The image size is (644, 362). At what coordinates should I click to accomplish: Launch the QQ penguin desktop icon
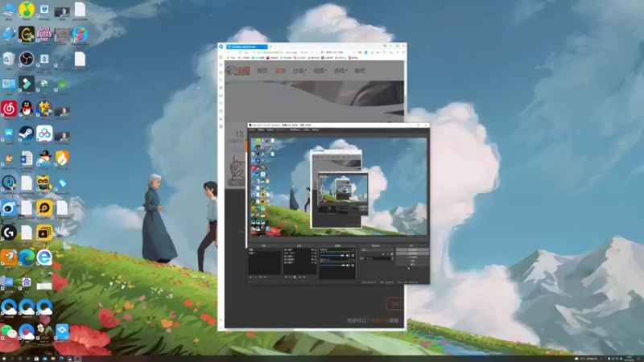click(x=27, y=109)
